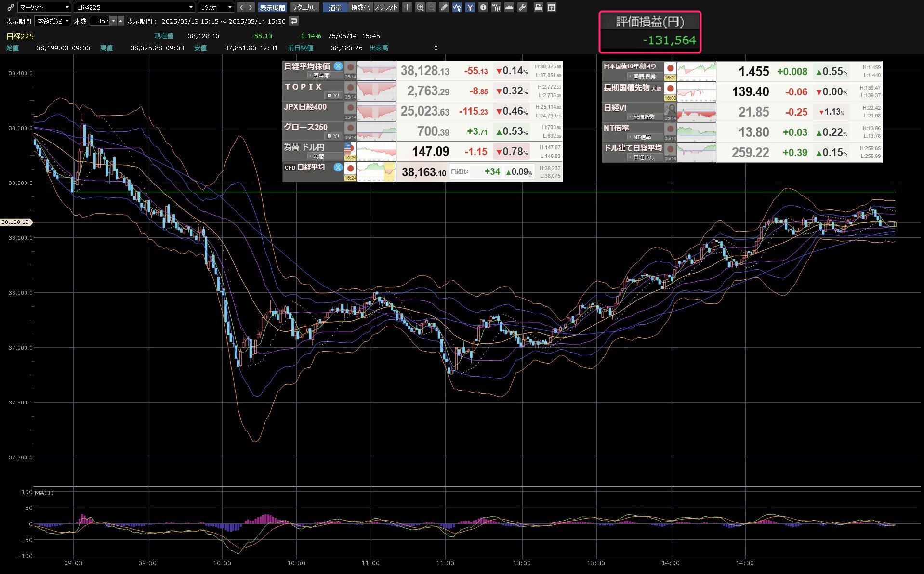Screen dimensions: 924x574
Task: Open the 本数指定 period type dropdown
Action: click(53, 21)
